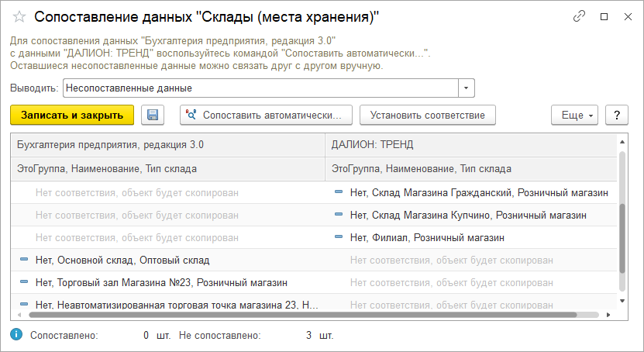Click Сопоставить автоматически button
The image size is (644, 352).
tap(266, 116)
